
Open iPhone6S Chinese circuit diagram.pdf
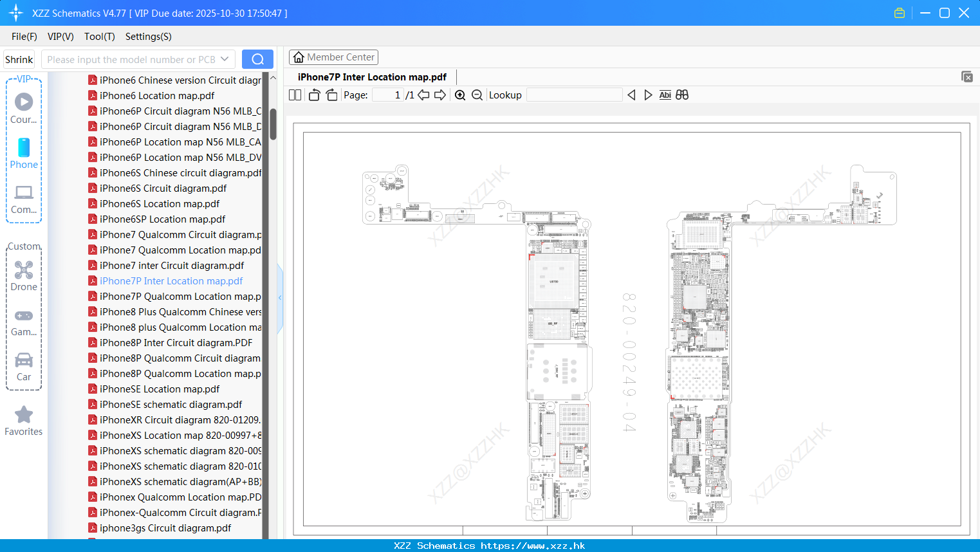[174, 173]
